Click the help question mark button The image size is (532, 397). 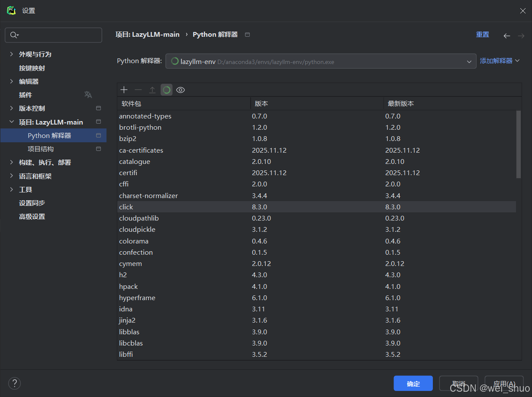pyautogui.click(x=15, y=383)
